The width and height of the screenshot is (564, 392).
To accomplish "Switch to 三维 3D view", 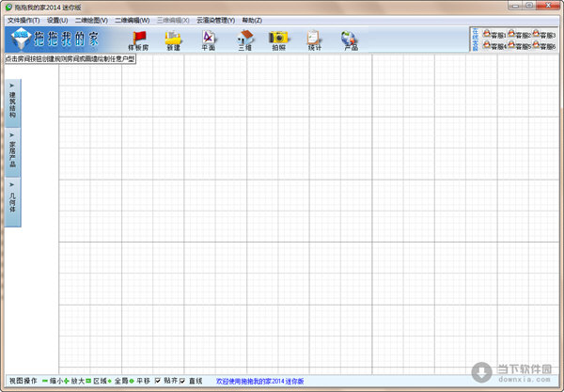I will coord(245,40).
